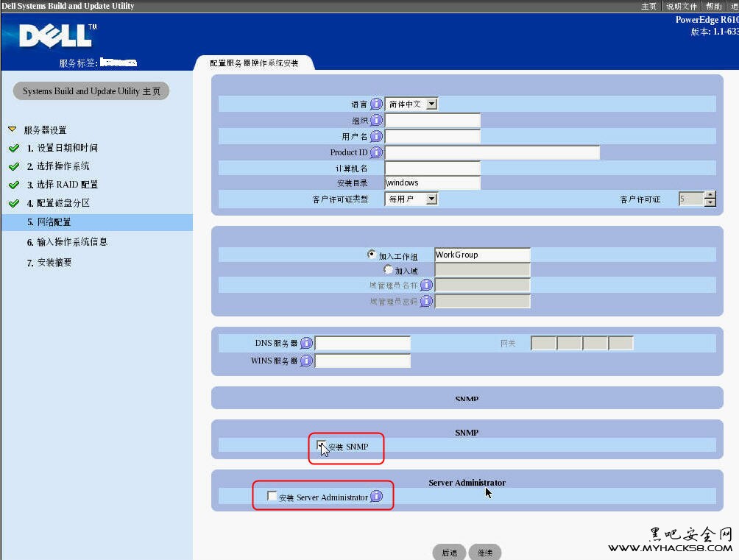The height and width of the screenshot is (560, 739).
Task: Click the 域管理员名称 info icon
Action: [x=426, y=285]
